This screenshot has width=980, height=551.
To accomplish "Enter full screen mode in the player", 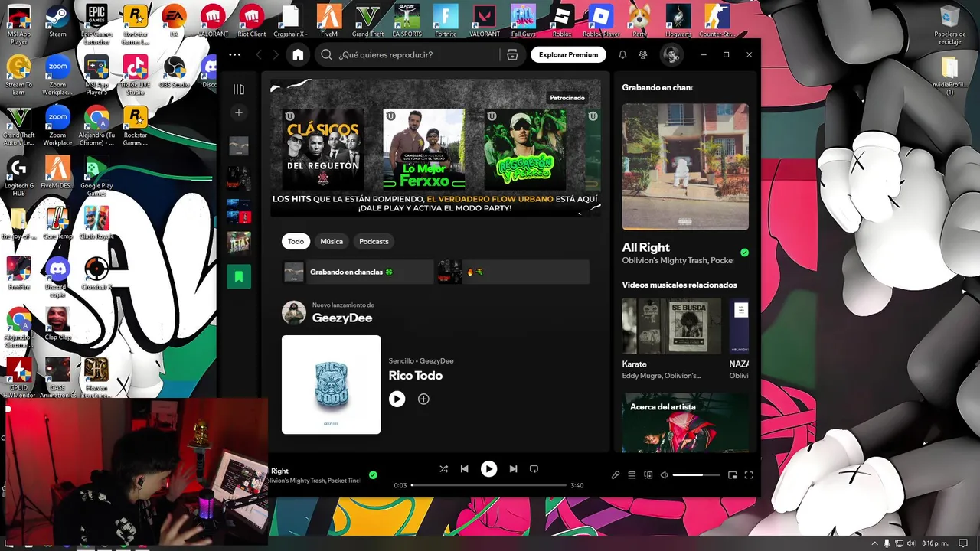I will pos(749,475).
